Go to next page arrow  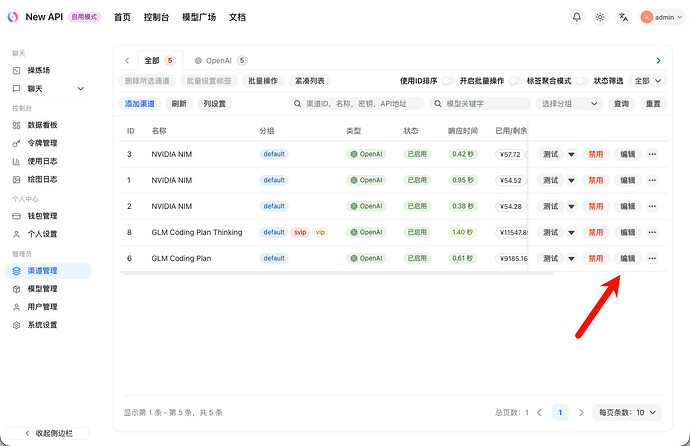click(x=581, y=413)
